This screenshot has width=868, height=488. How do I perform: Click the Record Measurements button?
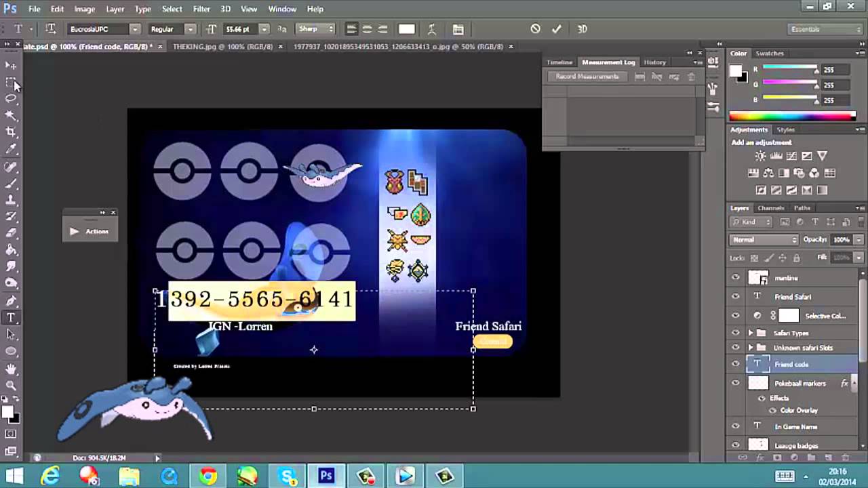[587, 77]
